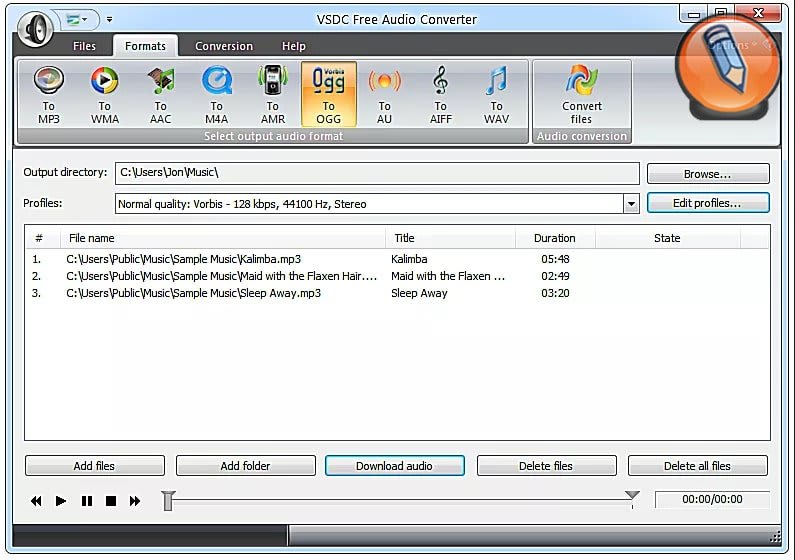Select the Maid with the Flaxen Hair file path

pos(222,276)
